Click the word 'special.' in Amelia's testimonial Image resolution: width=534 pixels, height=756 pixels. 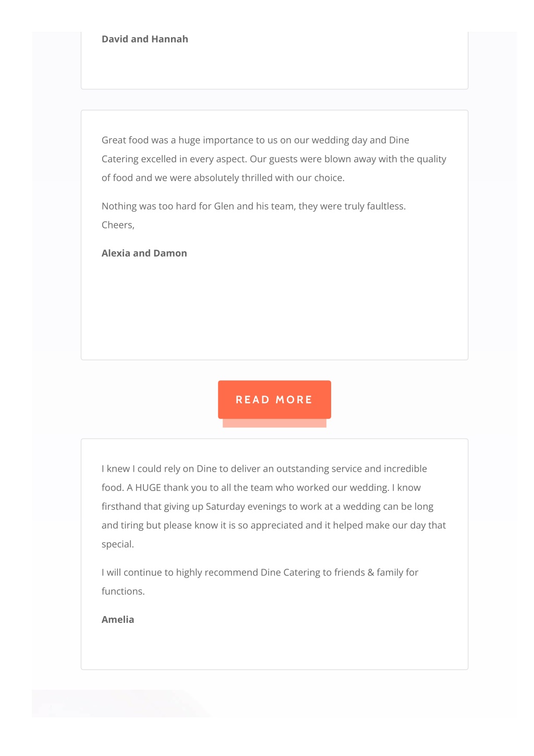click(118, 544)
